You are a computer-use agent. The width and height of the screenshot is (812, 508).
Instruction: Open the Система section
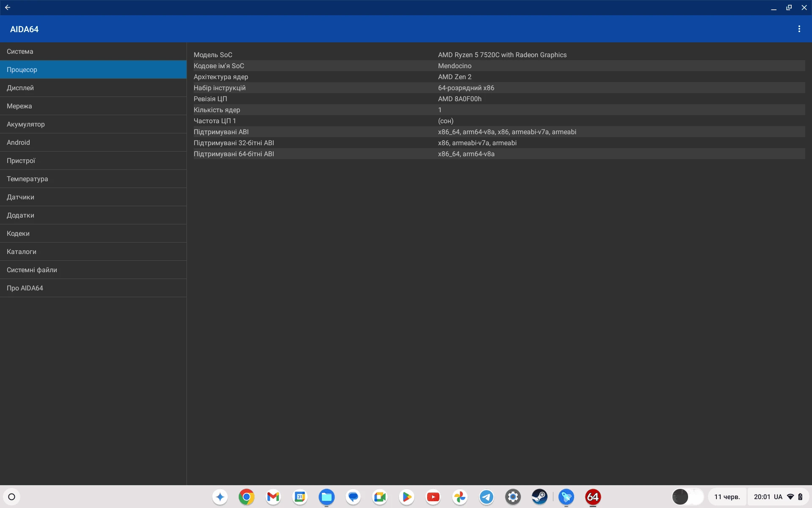[x=93, y=51]
